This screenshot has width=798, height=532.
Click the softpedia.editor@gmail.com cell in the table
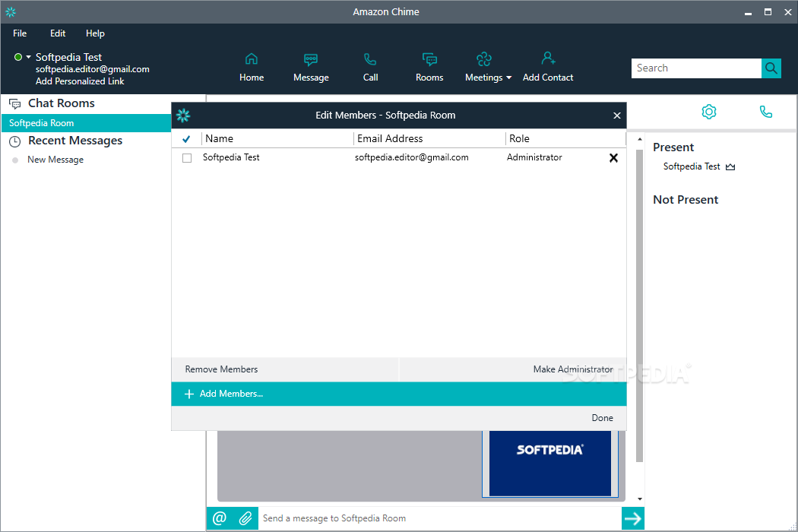[412, 158]
